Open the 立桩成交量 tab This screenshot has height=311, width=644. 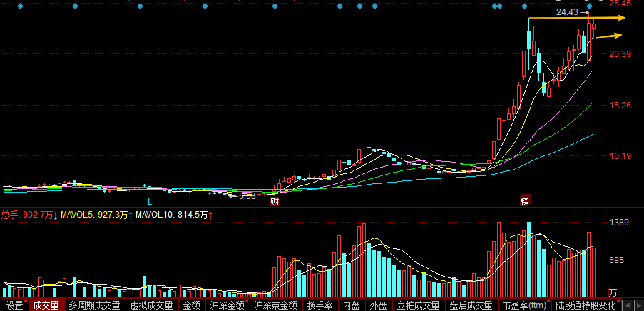419,305
